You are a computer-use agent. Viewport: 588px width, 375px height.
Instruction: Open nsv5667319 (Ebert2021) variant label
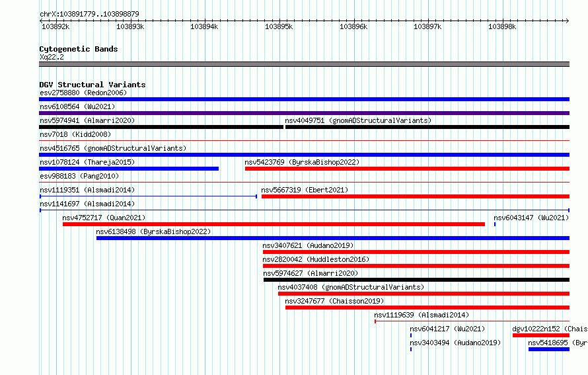pos(305,190)
